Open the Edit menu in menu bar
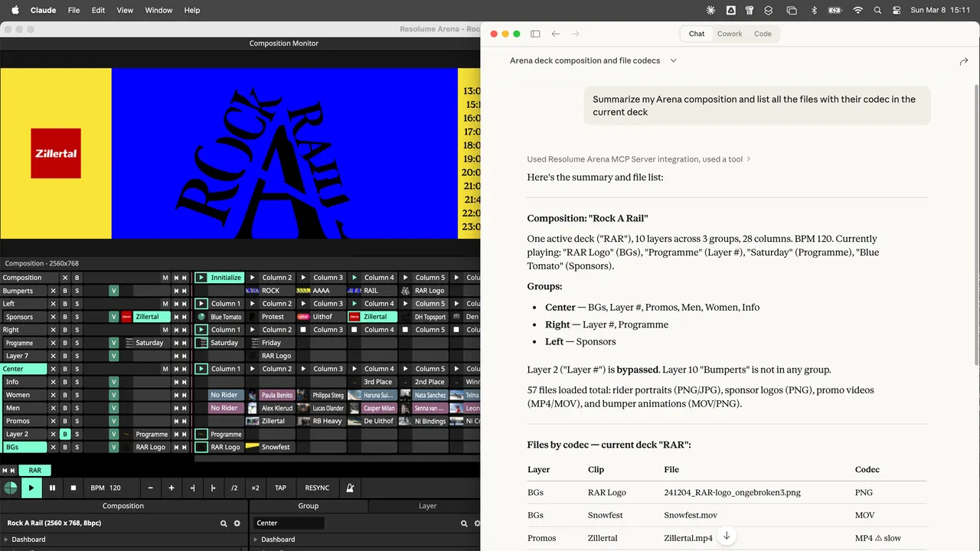The width and height of the screenshot is (980, 551). tap(98, 10)
